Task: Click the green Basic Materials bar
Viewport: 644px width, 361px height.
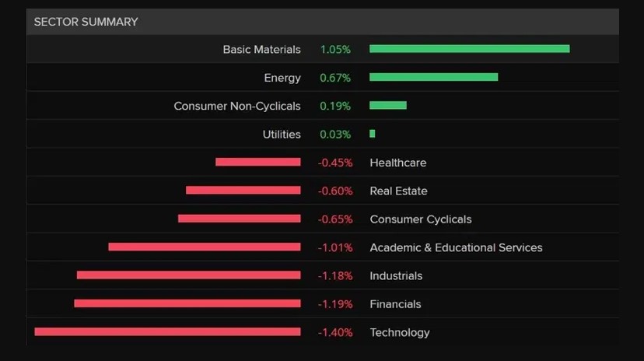Action: (x=469, y=49)
